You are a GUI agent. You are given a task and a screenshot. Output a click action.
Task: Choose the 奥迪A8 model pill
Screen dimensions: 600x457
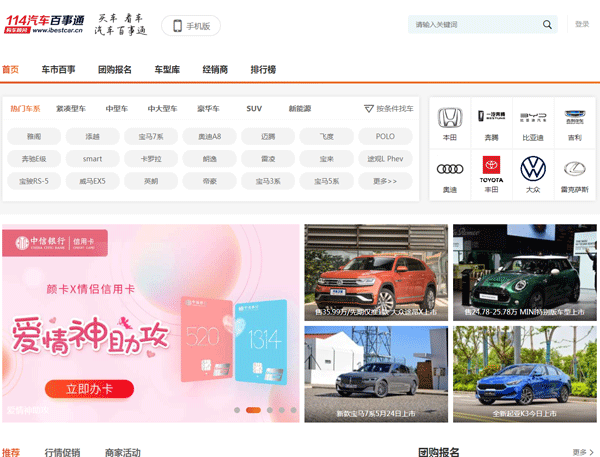point(210,136)
